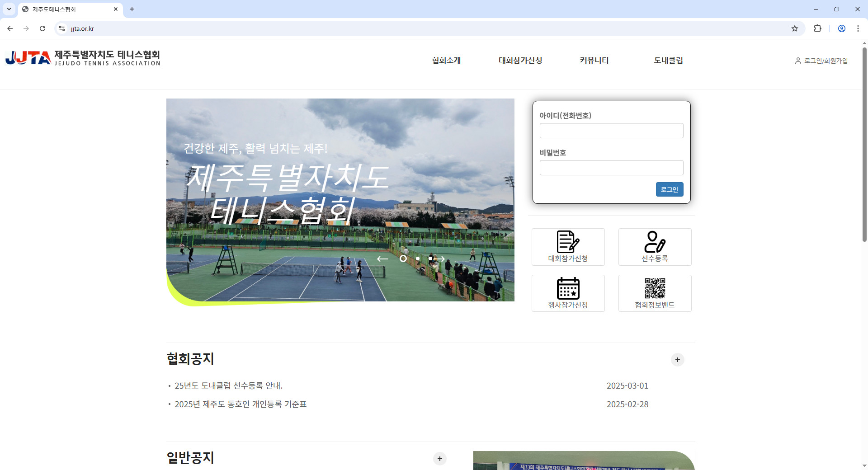Bookmark this page with the star icon
Screen dimensions: 868x470
click(x=795, y=28)
